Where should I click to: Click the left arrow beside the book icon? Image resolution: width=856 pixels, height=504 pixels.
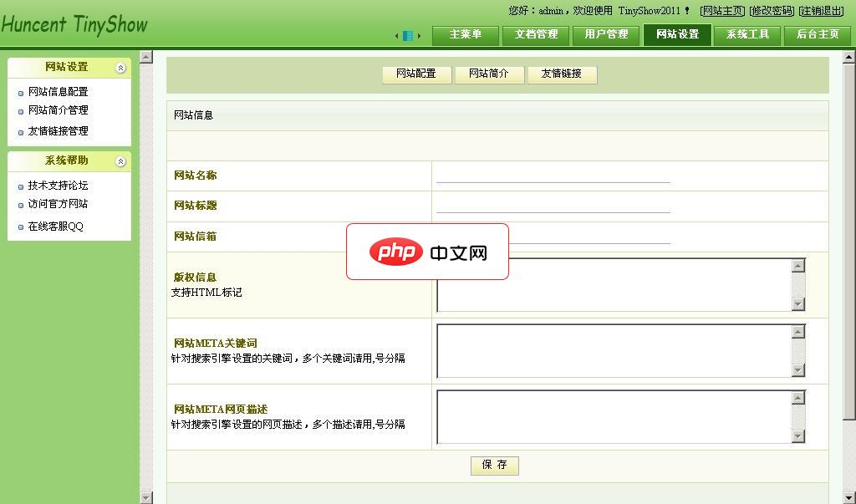(396, 36)
